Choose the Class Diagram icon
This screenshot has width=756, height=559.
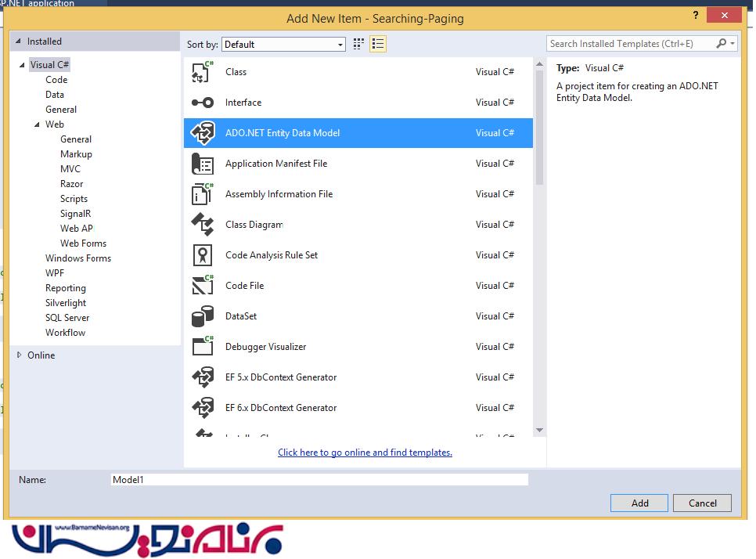point(203,225)
